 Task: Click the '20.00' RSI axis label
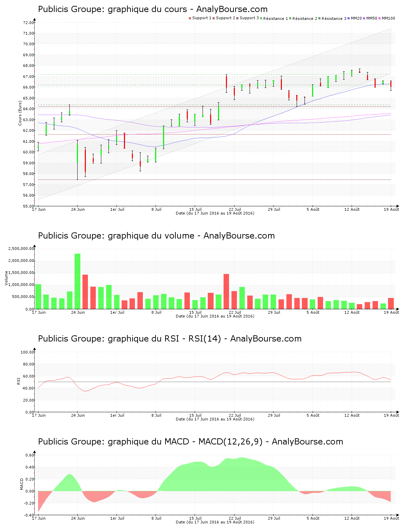coord(28,400)
